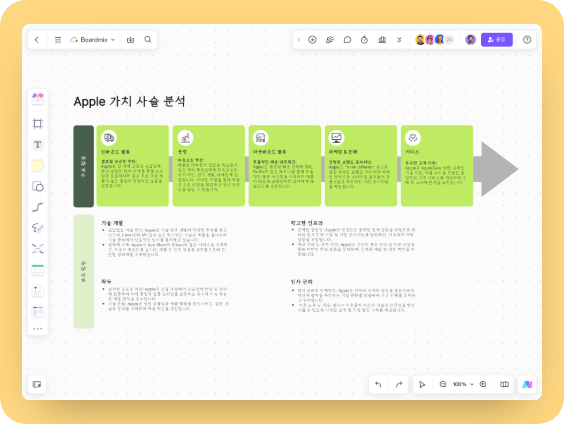Open the frames list panel icon

pyautogui.click(x=37, y=384)
